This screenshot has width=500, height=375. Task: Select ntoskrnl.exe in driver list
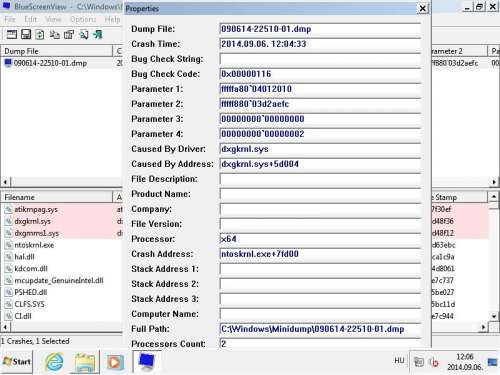pyautogui.click(x=34, y=245)
